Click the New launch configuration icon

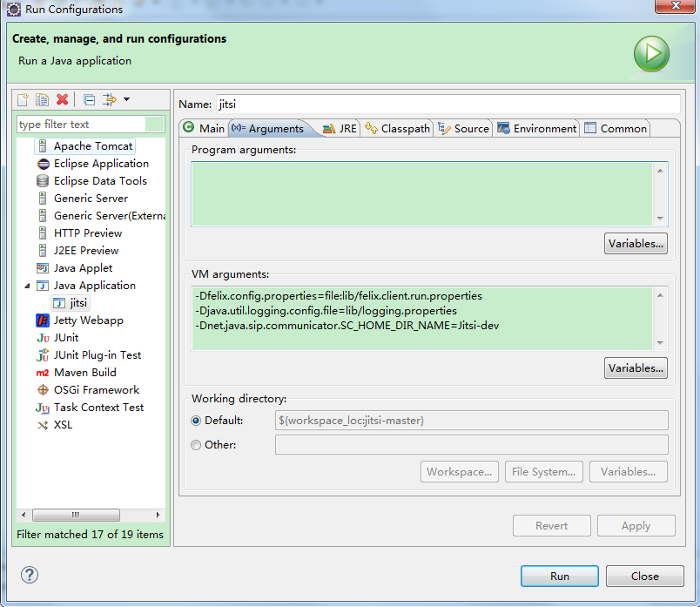23,99
